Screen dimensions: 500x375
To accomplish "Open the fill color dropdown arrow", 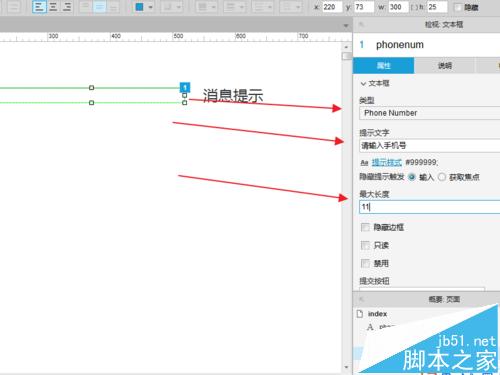I will click(x=150, y=7).
